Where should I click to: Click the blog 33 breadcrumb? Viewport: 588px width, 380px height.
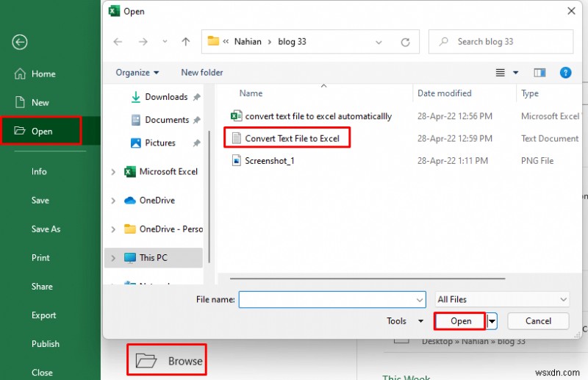[x=292, y=42]
